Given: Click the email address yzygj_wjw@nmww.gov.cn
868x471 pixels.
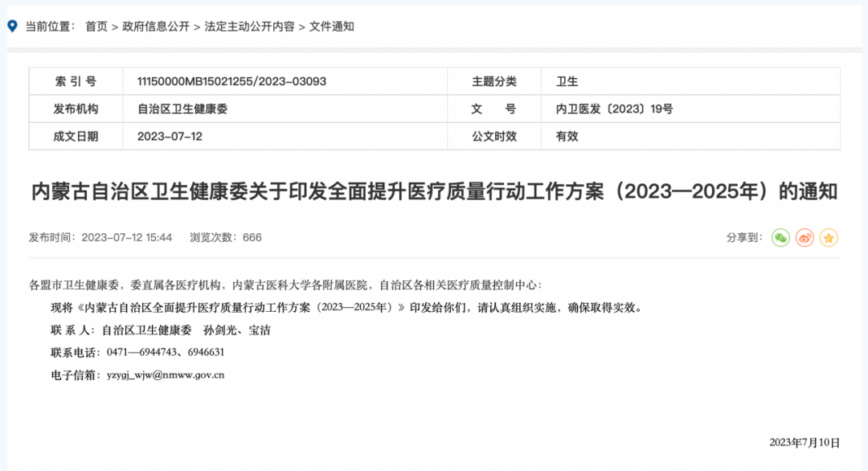Looking at the screenshot, I should tap(166, 375).
